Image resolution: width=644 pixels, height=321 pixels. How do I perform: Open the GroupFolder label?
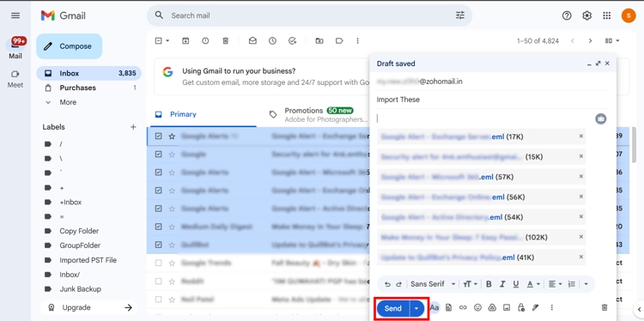(80, 245)
